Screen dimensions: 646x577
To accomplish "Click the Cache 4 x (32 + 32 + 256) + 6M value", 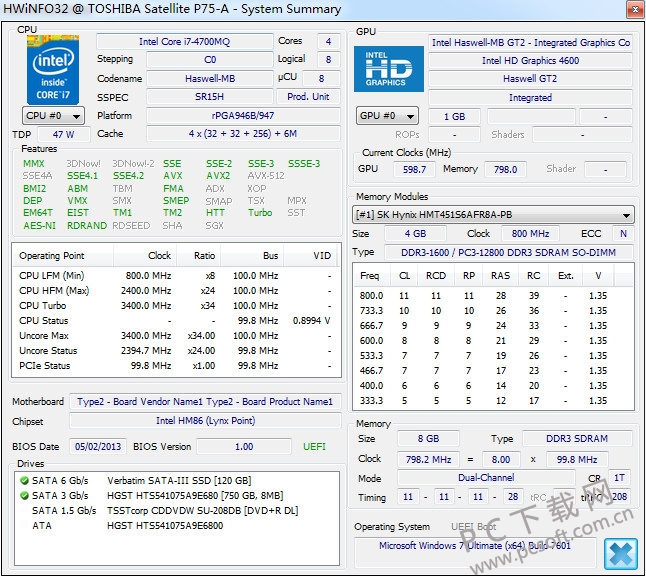I will (243, 134).
